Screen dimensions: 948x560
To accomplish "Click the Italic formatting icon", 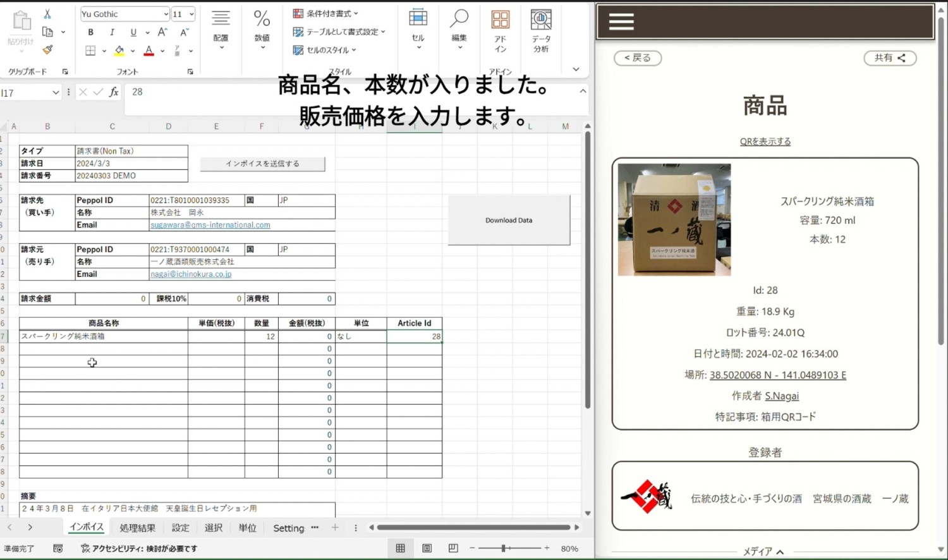I will click(112, 32).
